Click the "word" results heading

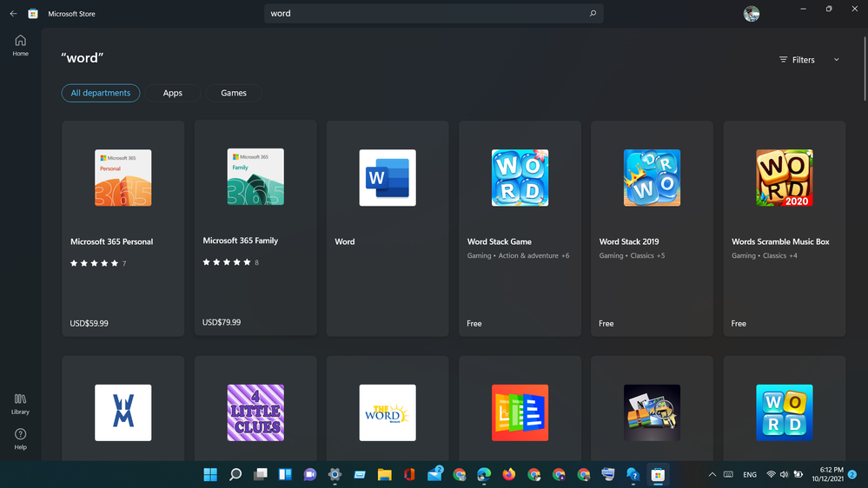(83, 57)
